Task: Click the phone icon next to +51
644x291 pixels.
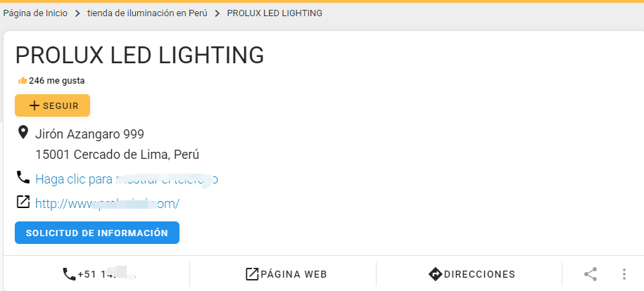Action: pos(69,274)
